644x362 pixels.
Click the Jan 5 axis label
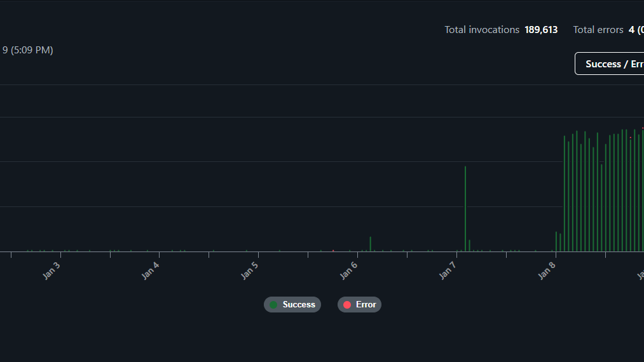click(249, 271)
